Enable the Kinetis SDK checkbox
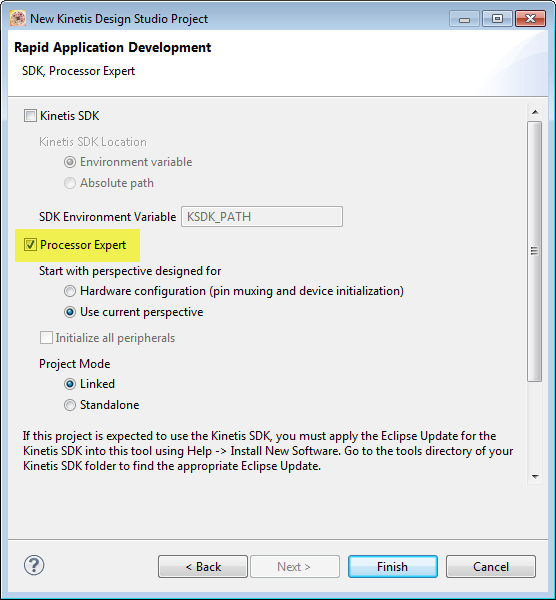 (30, 116)
